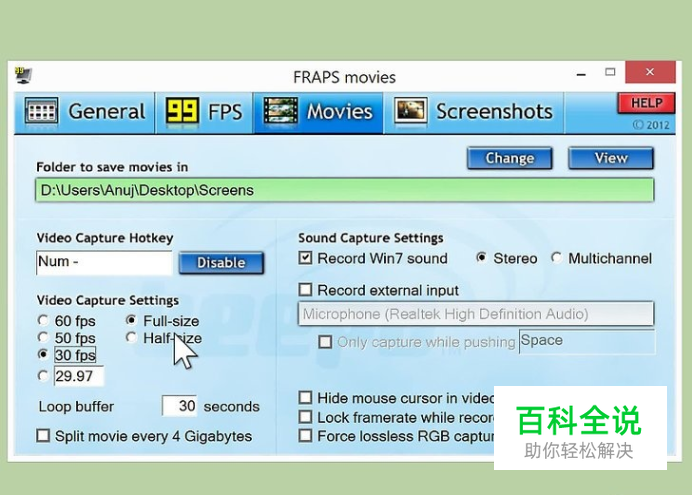Click the movie folder path field

[344, 190]
